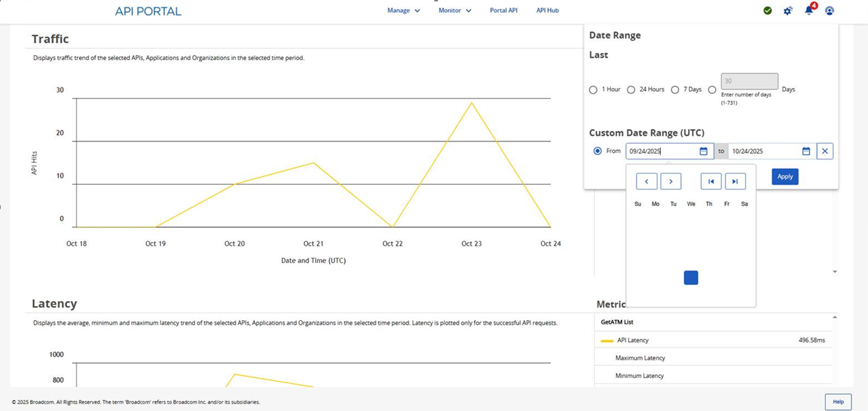Select the 1 Hour radio option

point(593,90)
